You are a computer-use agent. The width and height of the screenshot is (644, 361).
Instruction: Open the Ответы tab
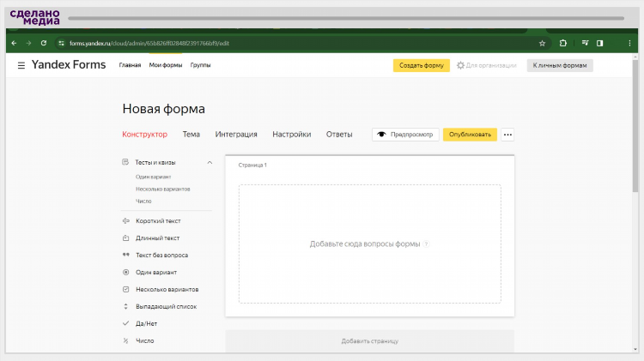pyautogui.click(x=339, y=134)
